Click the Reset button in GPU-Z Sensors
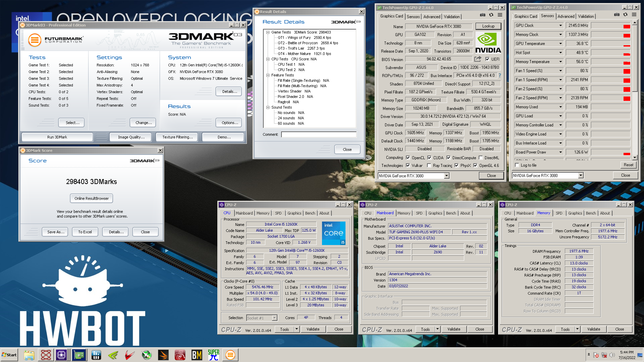Viewport: 644px width, 362px height. 629,165
